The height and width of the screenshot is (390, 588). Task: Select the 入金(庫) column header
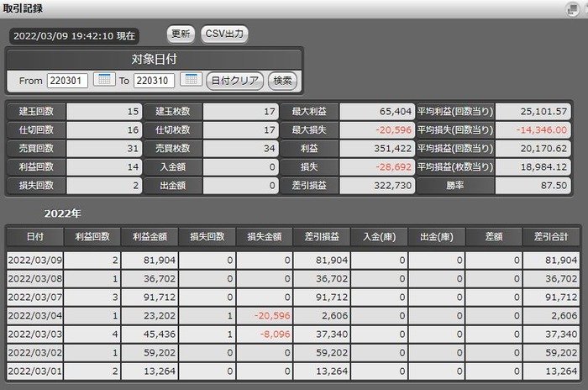pyautogui.click(x=379, y=236)
